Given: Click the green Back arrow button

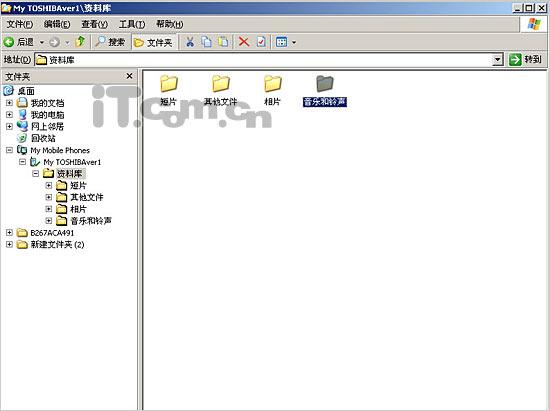Looking at the screenshot, I should click(x=19, y=42).
